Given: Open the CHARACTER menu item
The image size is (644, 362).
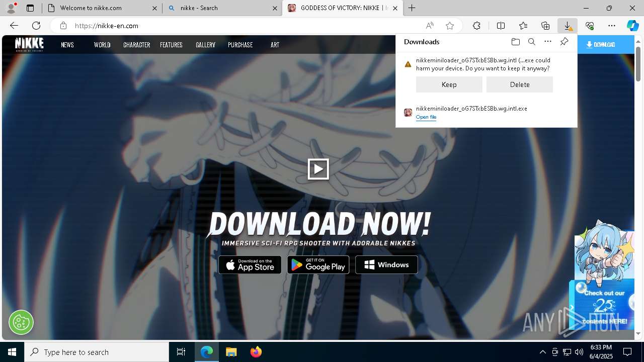Looking at the screenshot, I should point(137,45).
